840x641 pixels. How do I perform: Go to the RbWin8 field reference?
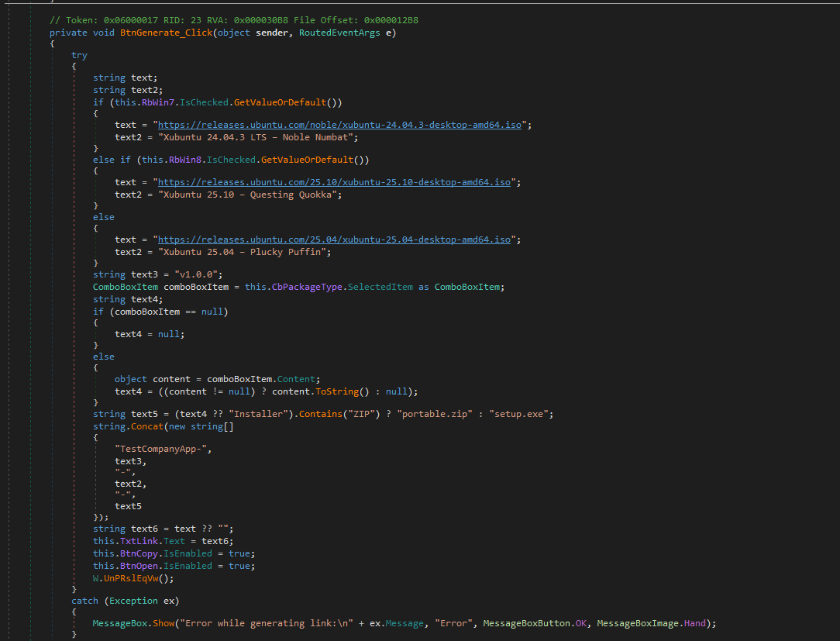(x=185, y=160)
